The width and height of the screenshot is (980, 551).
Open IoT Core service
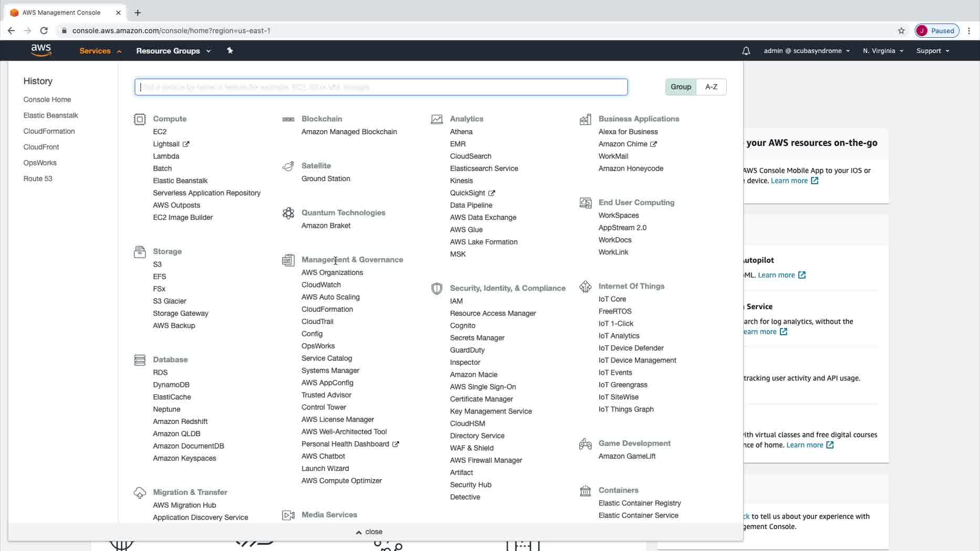coord(612,299)
